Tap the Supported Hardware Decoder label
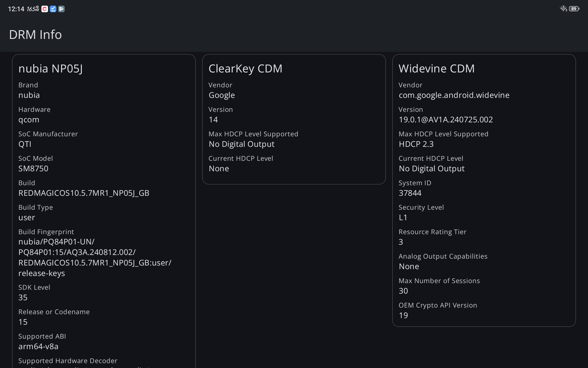The image size is (588, 368). click(x=68, y=361)
